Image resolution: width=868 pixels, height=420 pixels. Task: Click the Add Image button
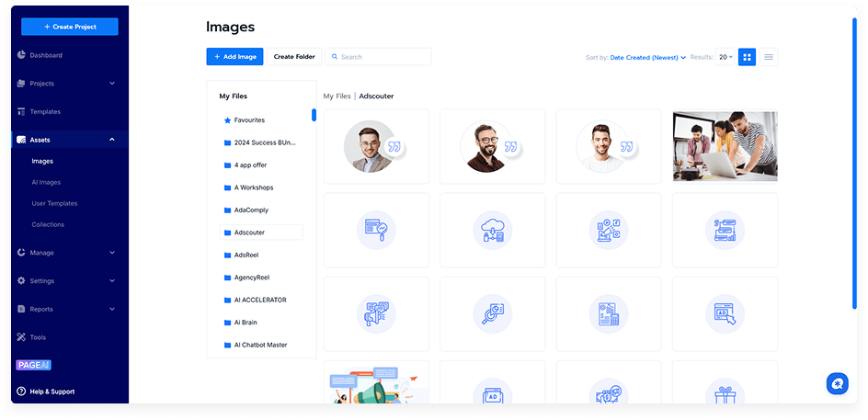234,57
